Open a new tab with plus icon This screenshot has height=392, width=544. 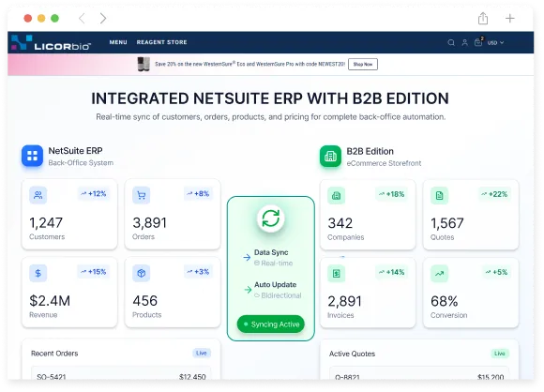pos(510,18)
